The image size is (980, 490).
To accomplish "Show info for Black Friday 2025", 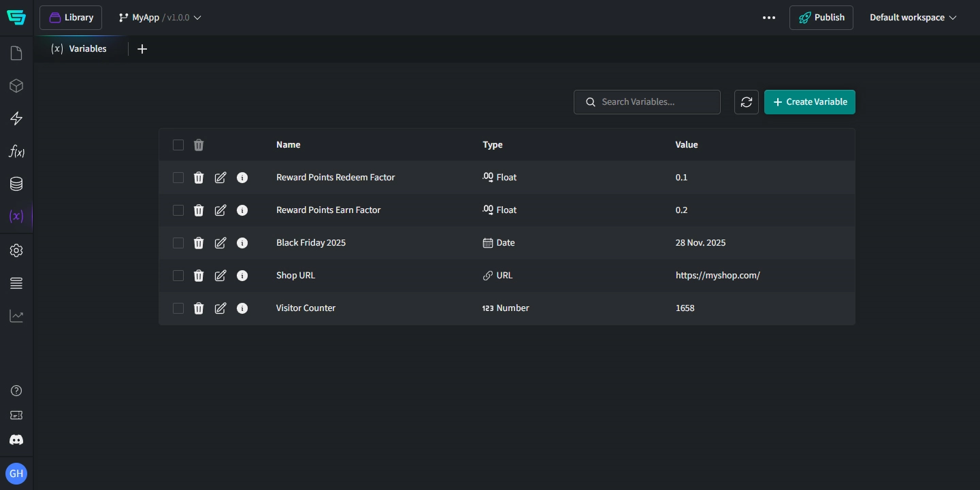I will (x=242, y=243).
